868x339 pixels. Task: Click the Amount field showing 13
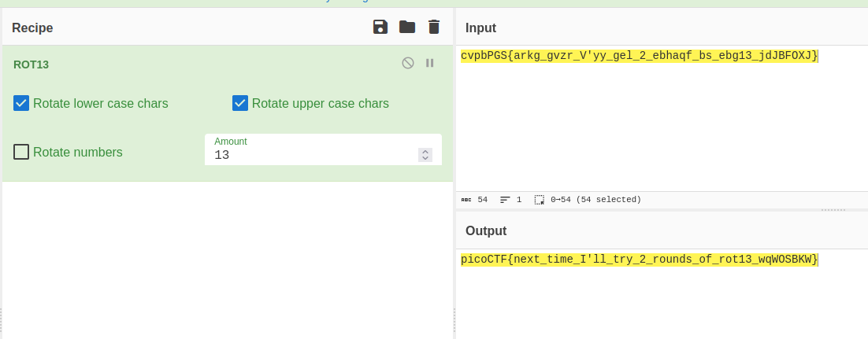[323, 149]
